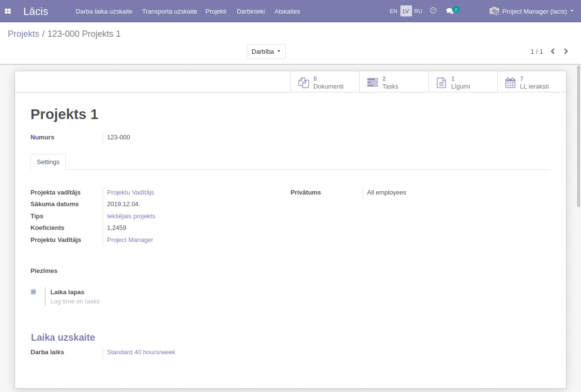Click the vertical page scrollbar
581x392 pixels.
(x=578, y=136)
